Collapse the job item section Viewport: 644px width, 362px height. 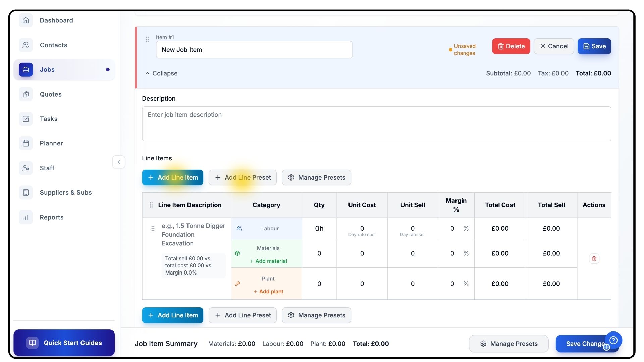161,73
